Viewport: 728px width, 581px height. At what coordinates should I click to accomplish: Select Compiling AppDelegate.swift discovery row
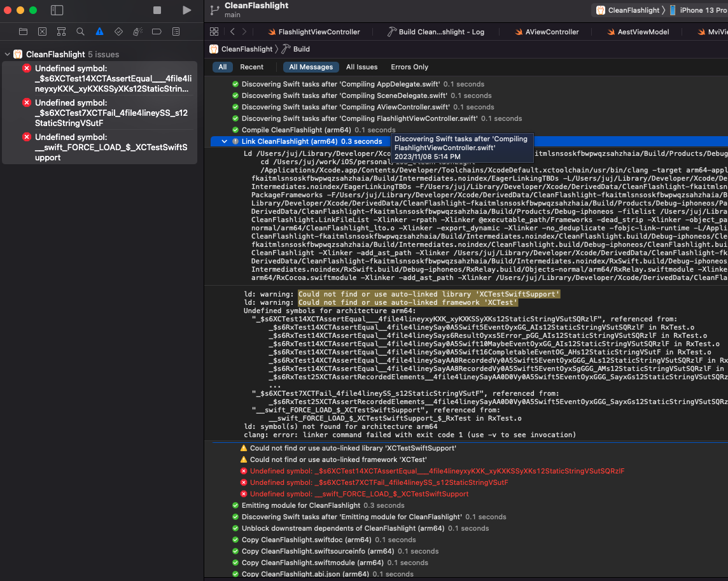click(x=358, y=84)
